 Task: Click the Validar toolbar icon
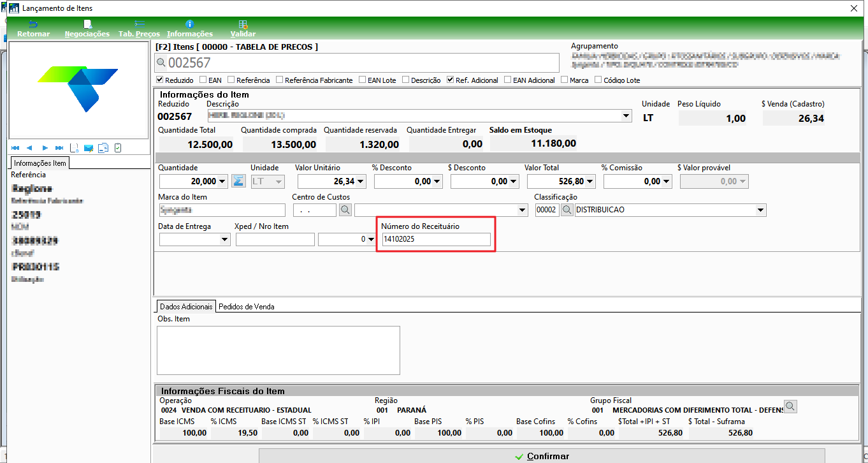(243, 24)
